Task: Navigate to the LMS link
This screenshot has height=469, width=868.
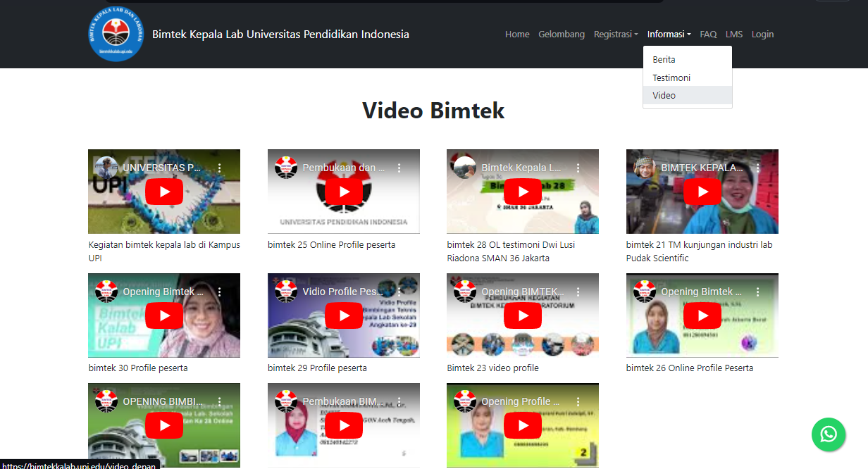Action: click(733, 35)
